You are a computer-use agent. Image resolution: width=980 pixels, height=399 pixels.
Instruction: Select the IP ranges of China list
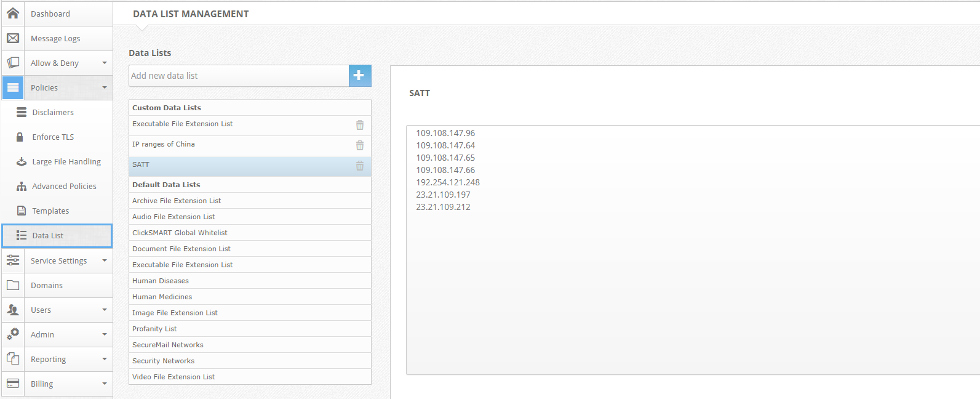point(250,145)
